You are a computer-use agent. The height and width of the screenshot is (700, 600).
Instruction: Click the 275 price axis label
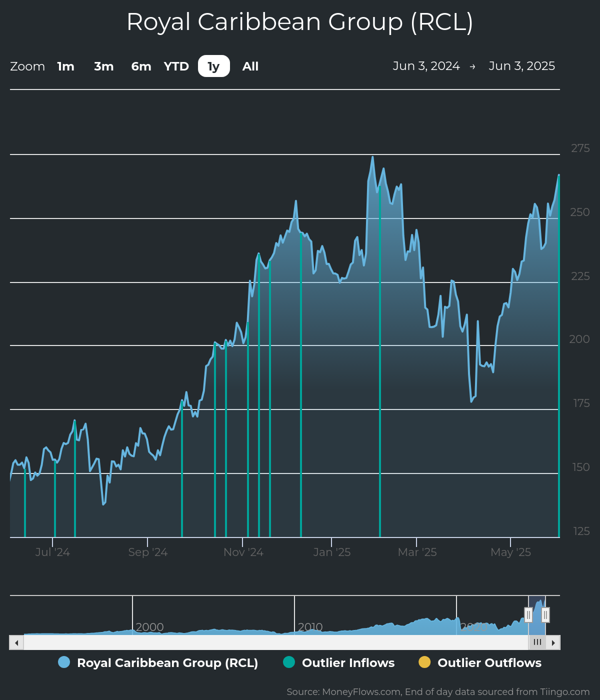[580, 148]
